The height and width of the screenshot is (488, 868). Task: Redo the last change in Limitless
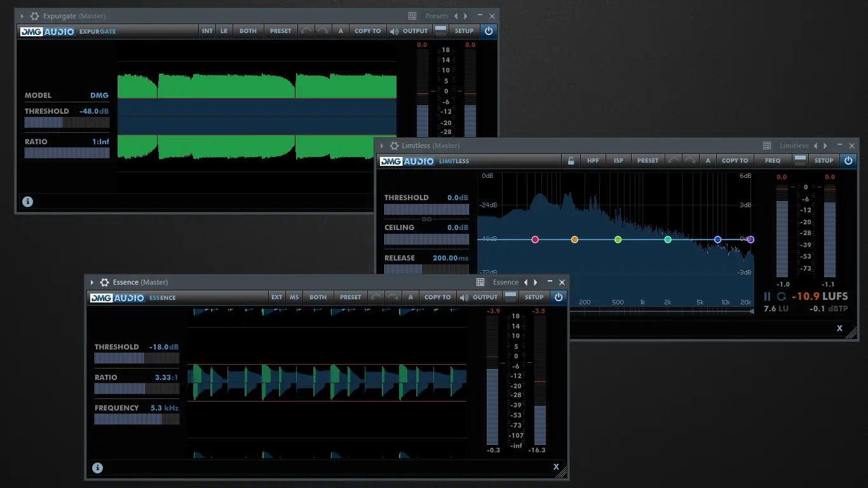[x=691, y=161]
